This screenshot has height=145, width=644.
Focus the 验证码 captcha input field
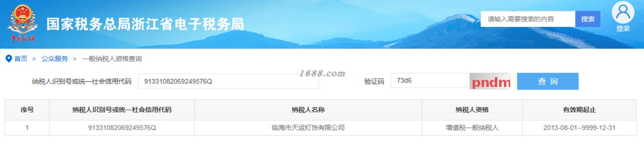pos(430,81)
